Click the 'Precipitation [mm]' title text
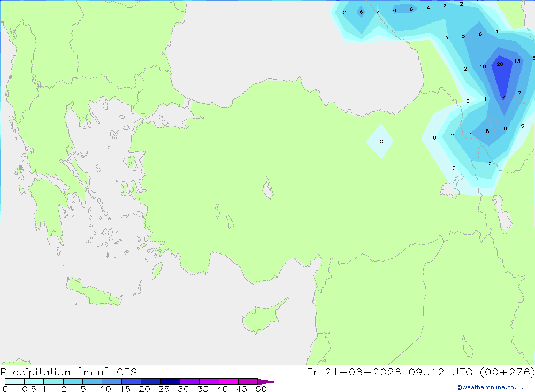Image resolution: width=535 pixels, height=392 pixels. (x=55, y=372)
